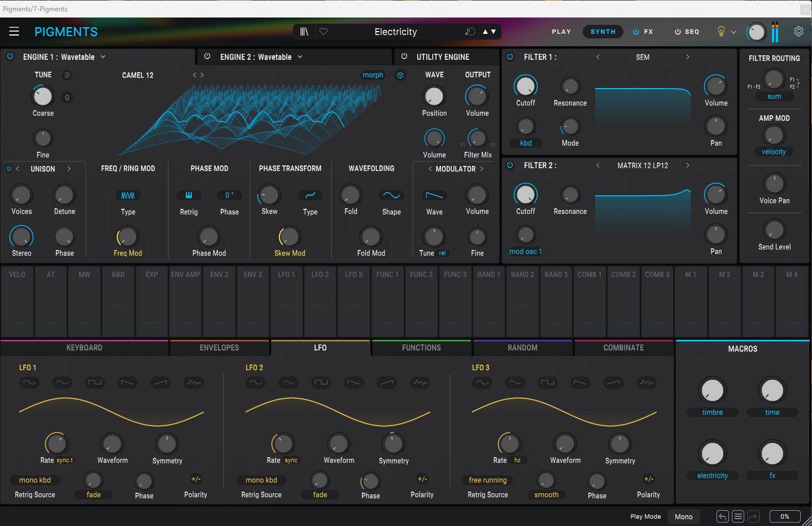Click the SYNTH view button

pyautogui.click(x=603, y=32)
